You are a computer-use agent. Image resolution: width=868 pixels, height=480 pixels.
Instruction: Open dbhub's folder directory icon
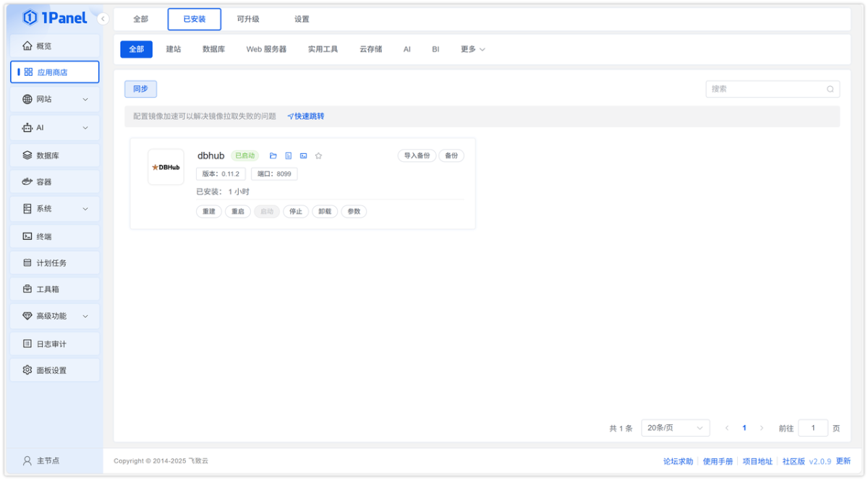[273, 155]
